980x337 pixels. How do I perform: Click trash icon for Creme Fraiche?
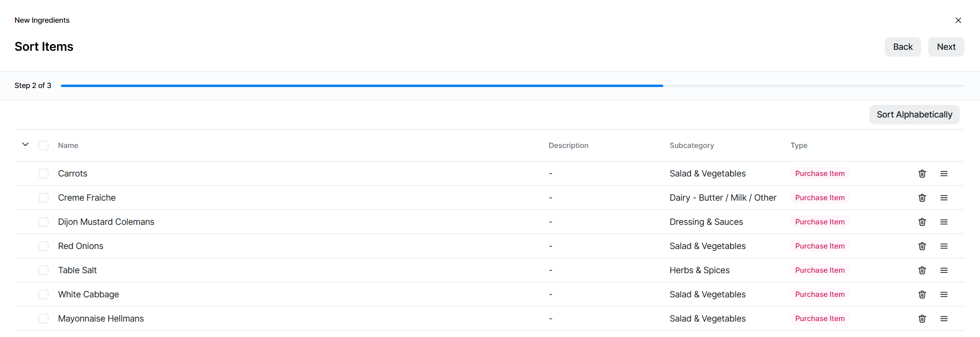[922, 198]
